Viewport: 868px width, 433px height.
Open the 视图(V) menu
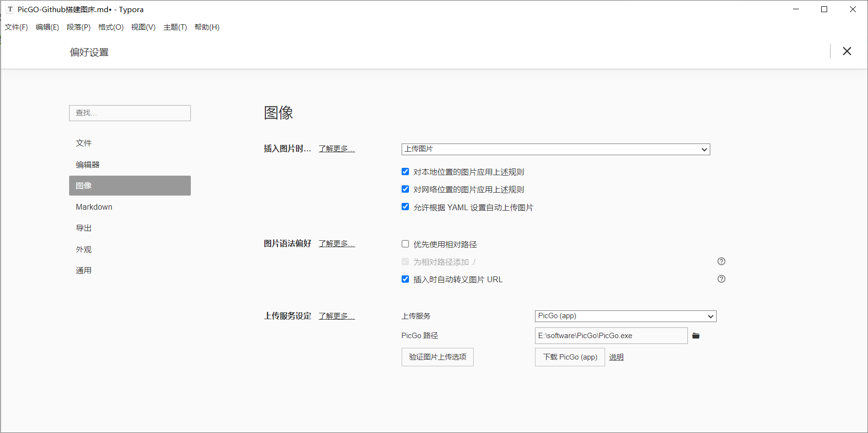point(143,27)
